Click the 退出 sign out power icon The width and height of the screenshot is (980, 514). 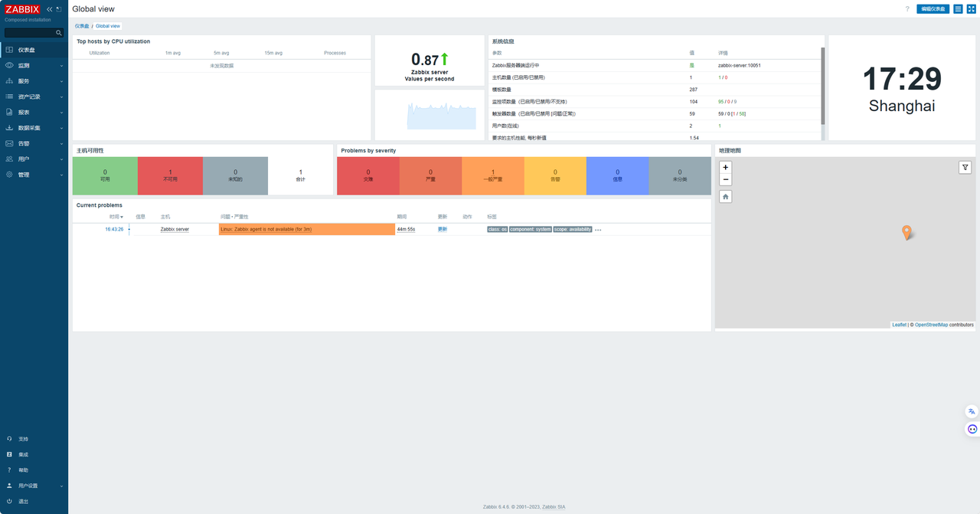9,501
